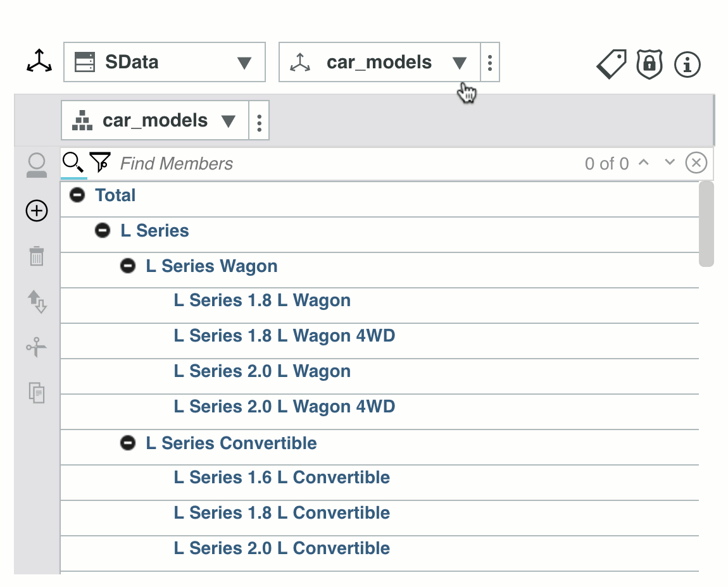This screenshot has width=728, height=587.
Task: Click in the Find Members search field
Action: (x=348, y=163)
